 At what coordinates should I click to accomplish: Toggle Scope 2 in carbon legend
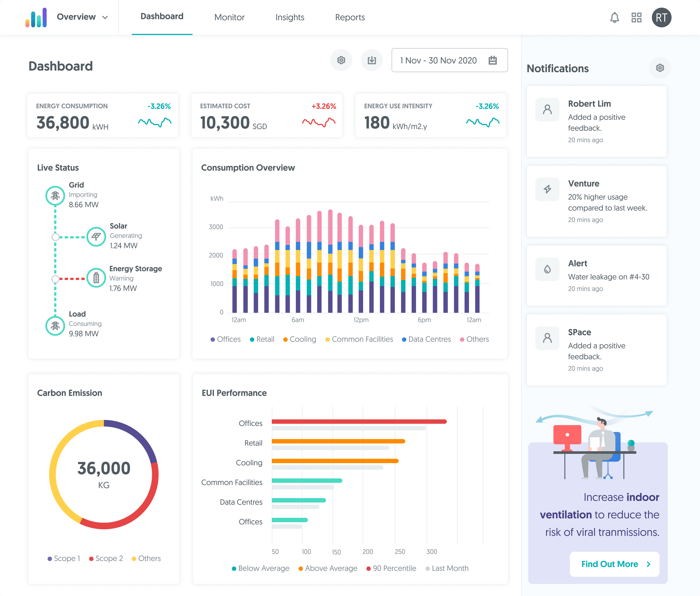point(106,558)
